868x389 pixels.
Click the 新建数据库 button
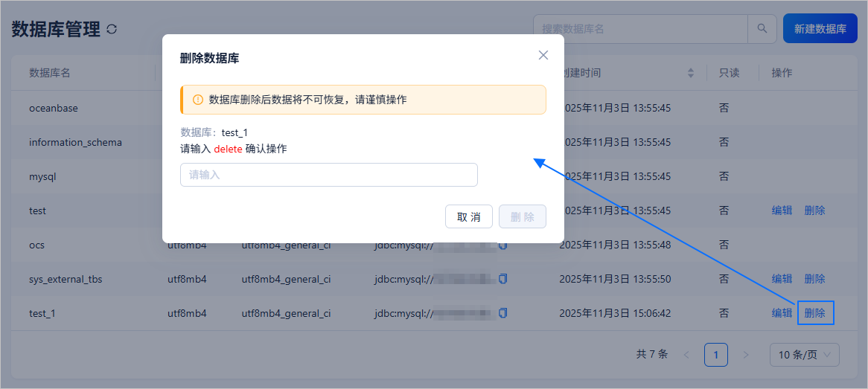pyautogui.click(x=820, y=29)
